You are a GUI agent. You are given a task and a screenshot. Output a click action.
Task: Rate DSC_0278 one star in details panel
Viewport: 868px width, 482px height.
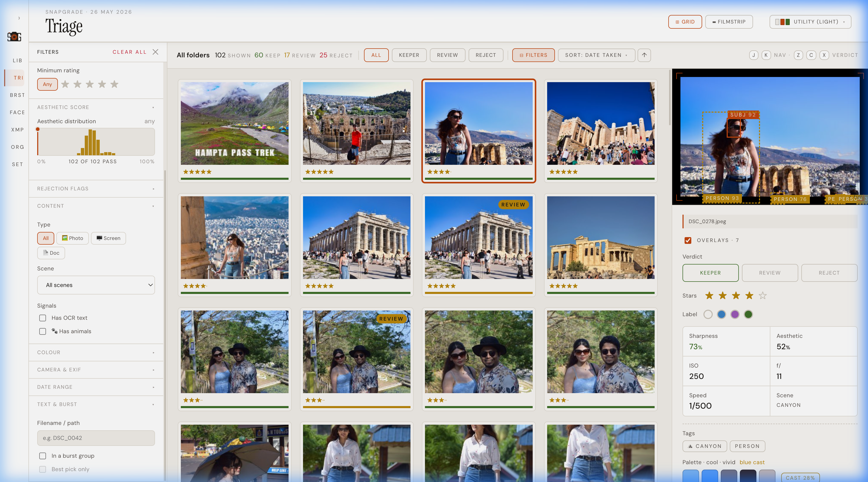click(x=709, y=296)
